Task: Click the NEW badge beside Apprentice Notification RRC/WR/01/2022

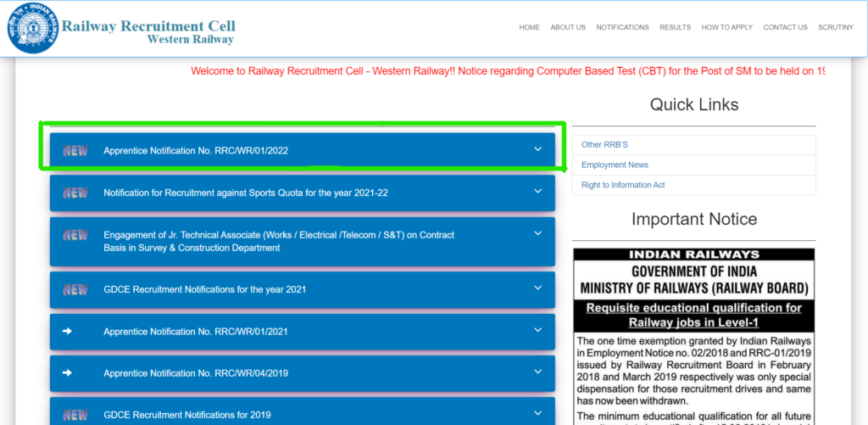Action: 75,151
